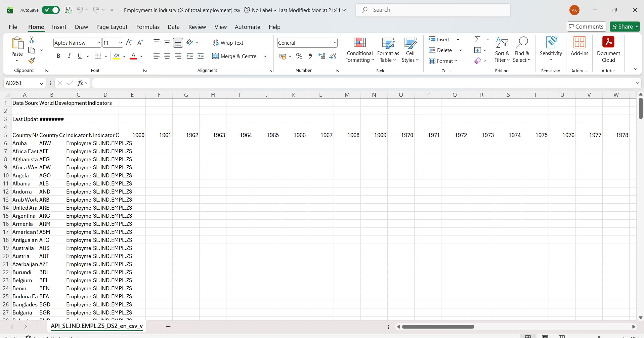
Task: Switch to the Formulas tab
Action: click(148, 27)
